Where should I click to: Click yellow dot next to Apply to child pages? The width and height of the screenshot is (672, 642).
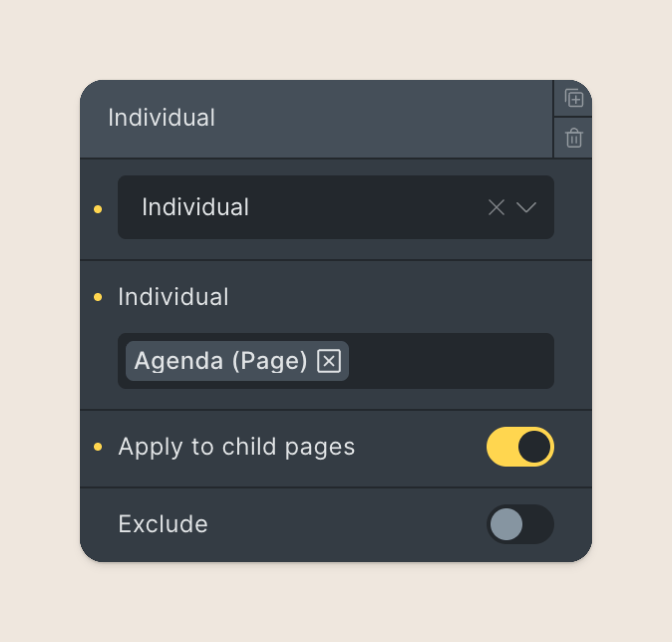coord(98,447)
